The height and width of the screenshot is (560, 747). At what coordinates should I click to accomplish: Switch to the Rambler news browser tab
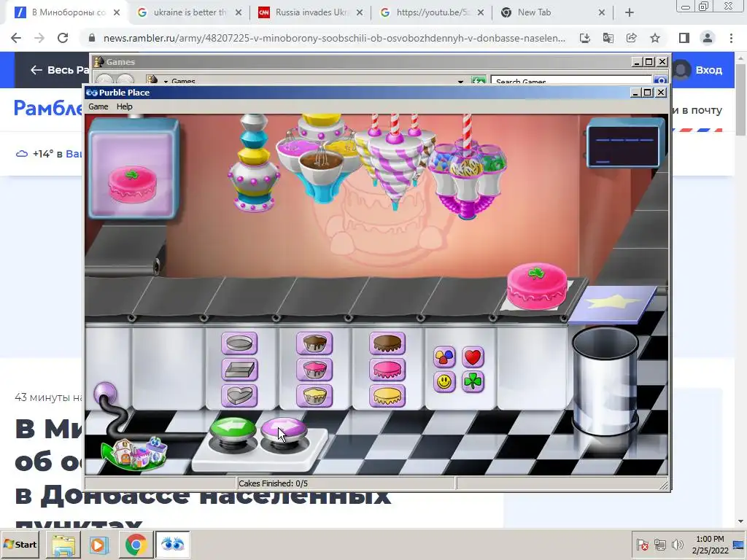pyautogui.click(x=66, y=12)
